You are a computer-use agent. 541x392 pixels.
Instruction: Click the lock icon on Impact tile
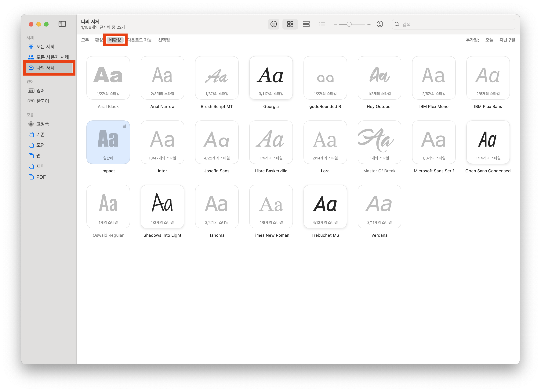(x=125, y=126)
